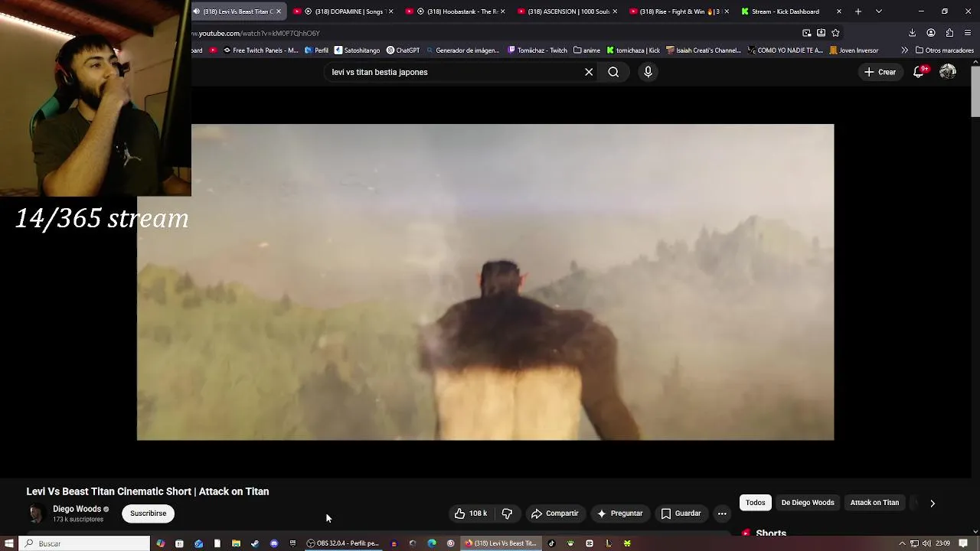Open more actions ellipsis next to Guardar
The image size is (980, 551).
click(x=722, y=514)
